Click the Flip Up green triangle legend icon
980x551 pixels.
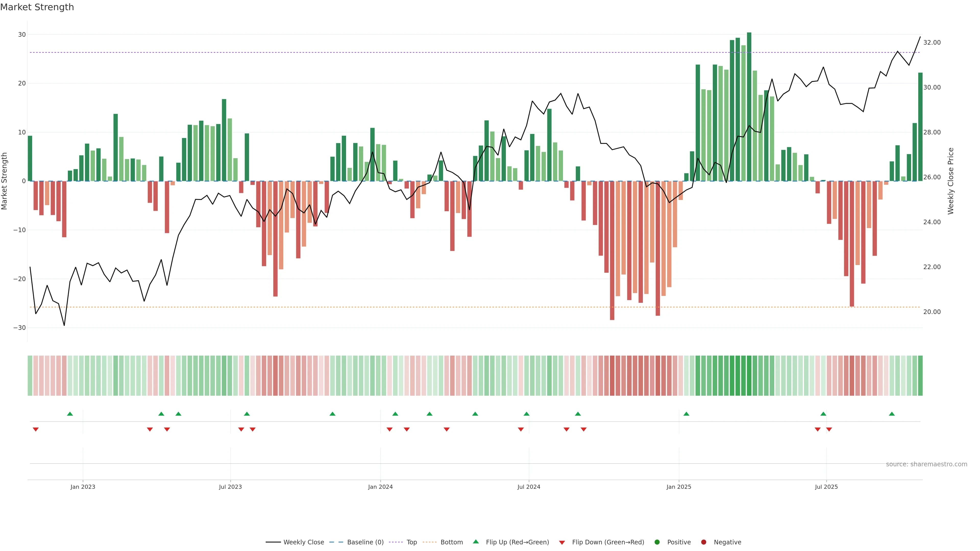coord(475,542)
